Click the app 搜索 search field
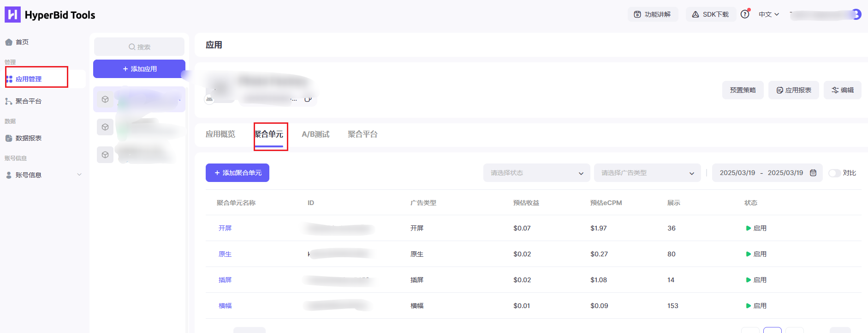868x333 pixels. 139,47
